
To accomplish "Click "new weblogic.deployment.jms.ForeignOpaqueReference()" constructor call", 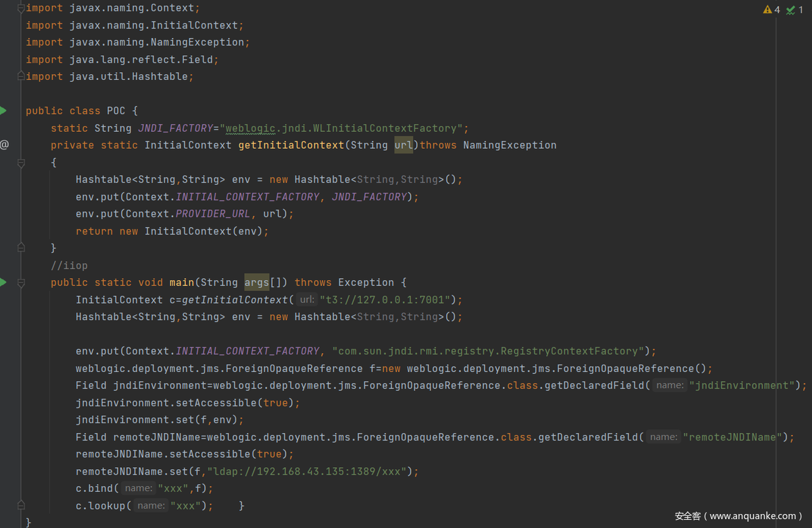I will click(x=544, y=368).
